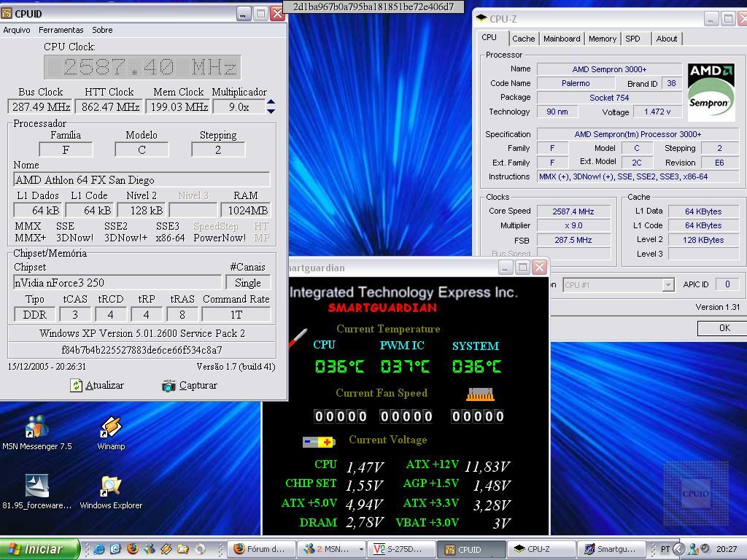Viewport: 747px width, 560px height.
Task: Select the 81.95_forceware desktop icon
Action: click(x=37, y=491)
